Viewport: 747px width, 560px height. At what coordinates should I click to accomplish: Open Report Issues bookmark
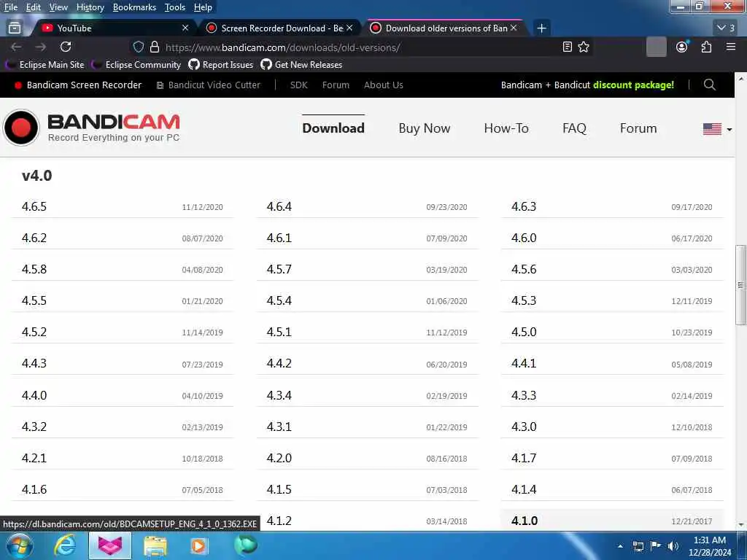coord(221,65)
